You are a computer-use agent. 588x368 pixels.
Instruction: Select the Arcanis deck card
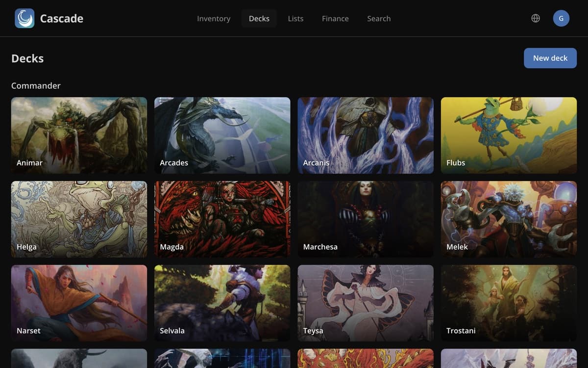click(x=366, y=135)
